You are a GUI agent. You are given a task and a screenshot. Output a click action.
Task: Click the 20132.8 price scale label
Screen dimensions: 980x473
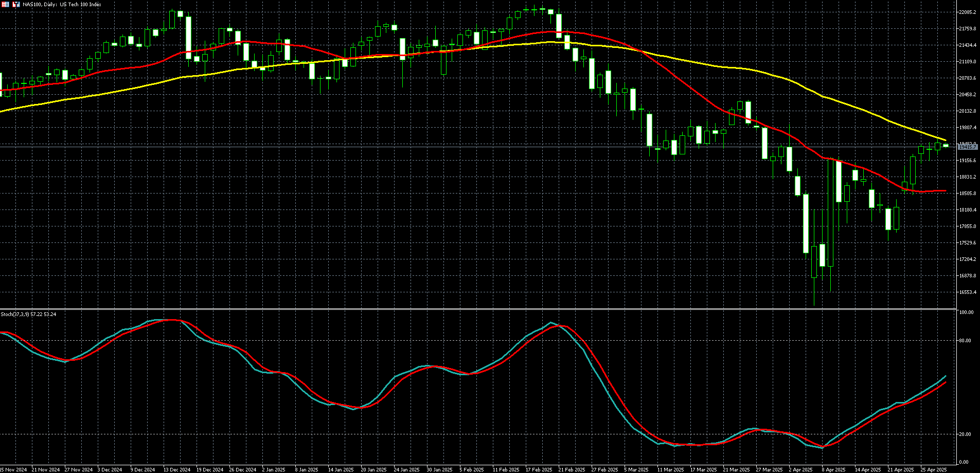(968, 111)
